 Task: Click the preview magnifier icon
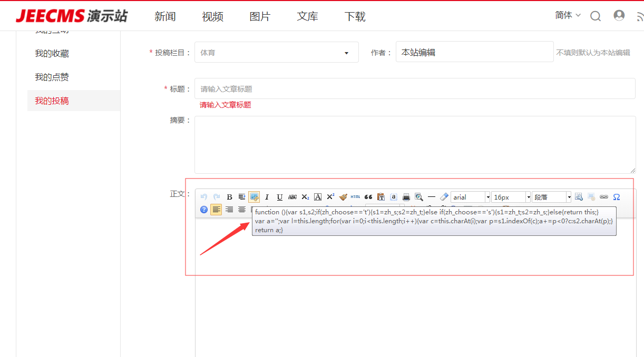pyautogui.click(x=419, y=197)
